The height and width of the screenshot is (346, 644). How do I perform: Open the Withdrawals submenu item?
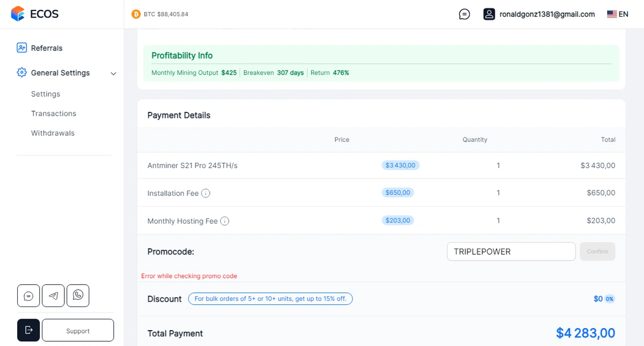(x=53, y=133)
